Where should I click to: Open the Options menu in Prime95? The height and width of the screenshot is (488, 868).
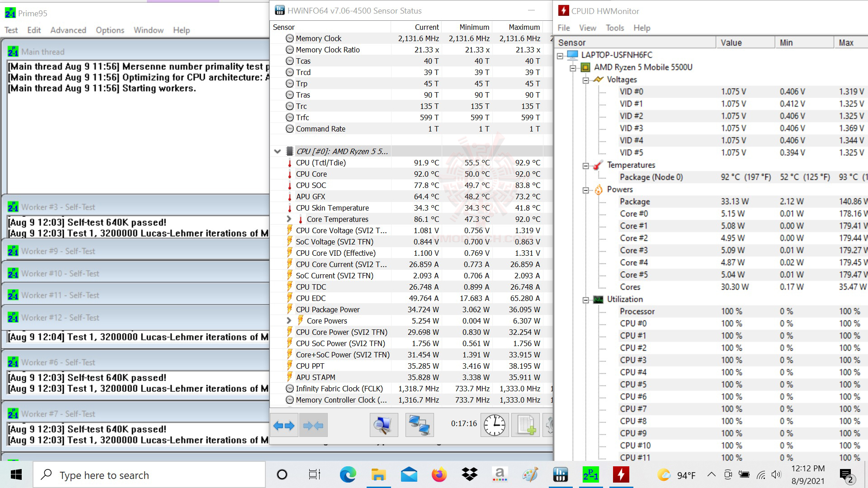[x=110, y=30]
